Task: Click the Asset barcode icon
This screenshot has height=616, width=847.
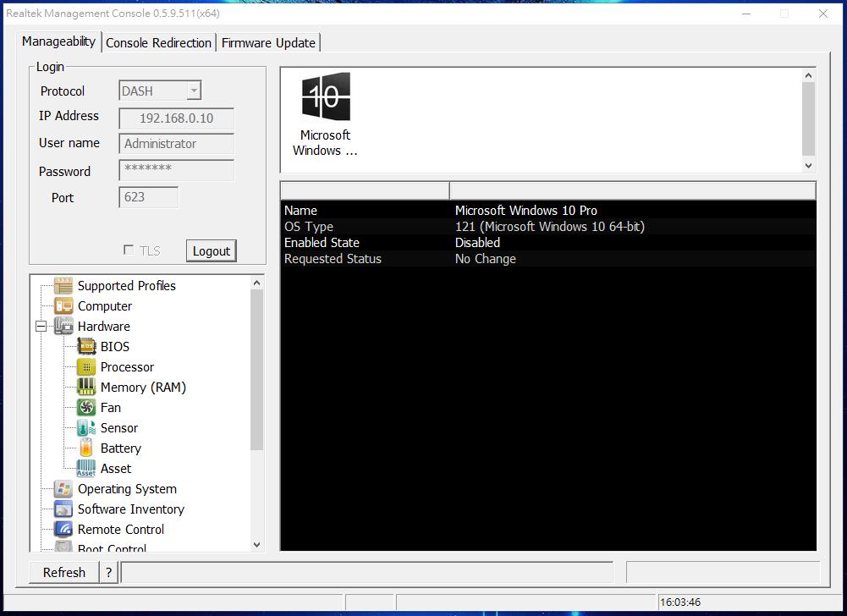Action: (x=86, y=469)
